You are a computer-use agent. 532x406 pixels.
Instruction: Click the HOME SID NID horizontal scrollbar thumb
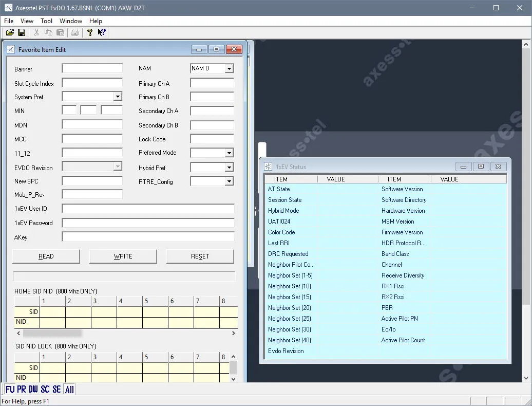(52, 334)
